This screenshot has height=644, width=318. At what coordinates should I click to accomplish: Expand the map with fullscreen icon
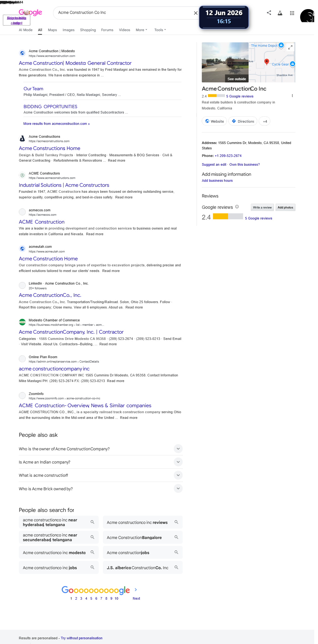(x=290, y=47)
